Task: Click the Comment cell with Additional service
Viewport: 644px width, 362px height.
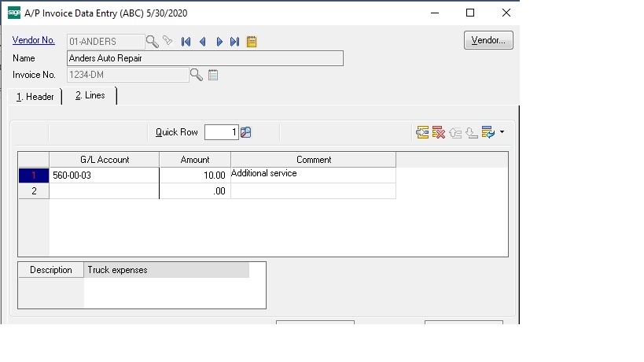Action: (312, 175)
